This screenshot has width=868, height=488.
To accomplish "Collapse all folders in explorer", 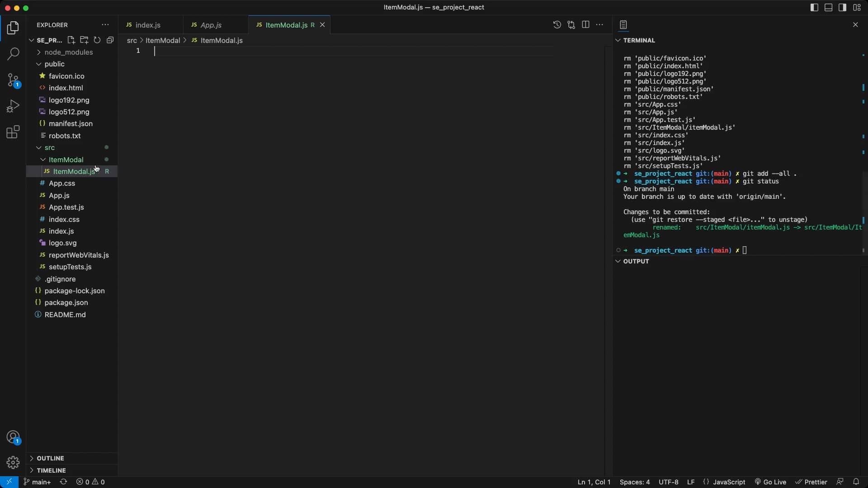I will coord(110,40).
